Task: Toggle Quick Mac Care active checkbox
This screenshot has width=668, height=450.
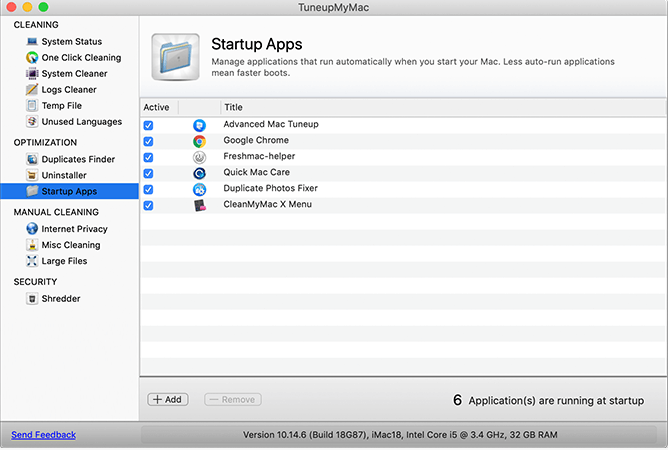Action: (x=148, y=173)
